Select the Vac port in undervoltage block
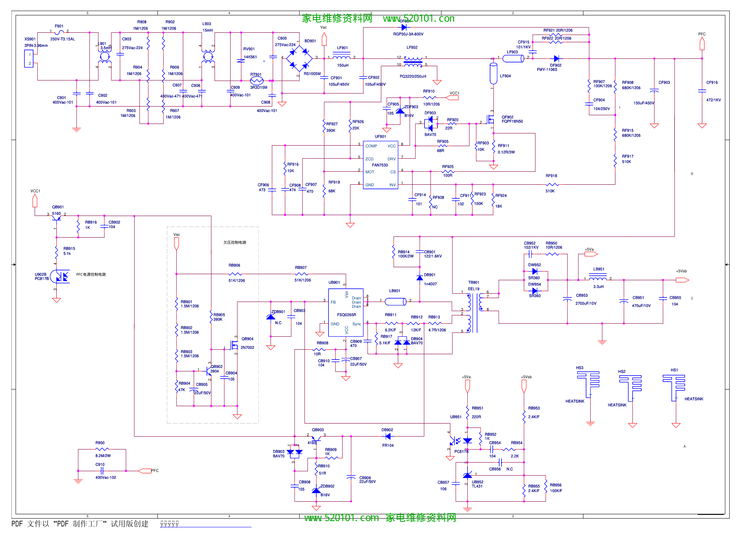756x534 pixels. tap(176, 244)
